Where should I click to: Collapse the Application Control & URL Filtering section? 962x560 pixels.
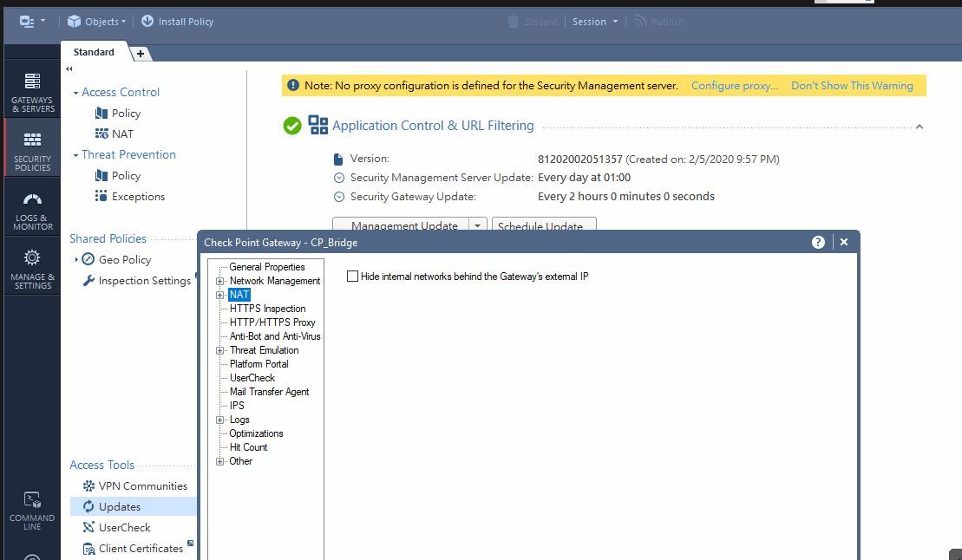click(919, 127)
